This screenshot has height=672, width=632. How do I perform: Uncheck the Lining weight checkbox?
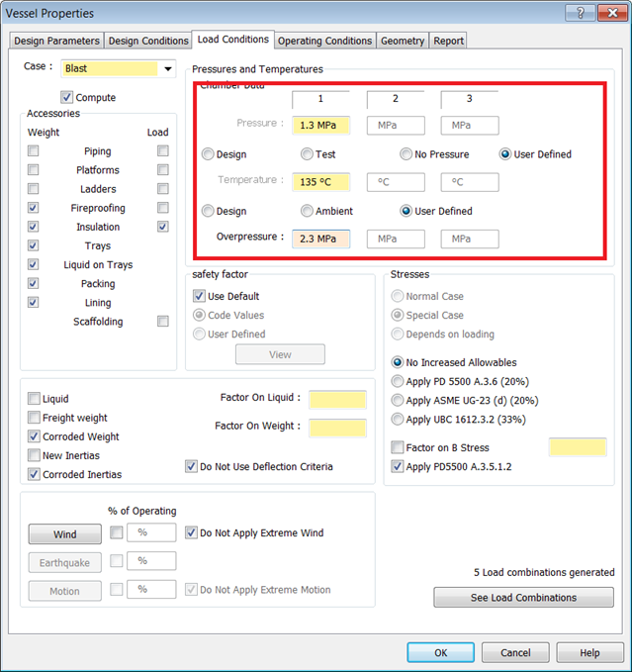point(33,302)
